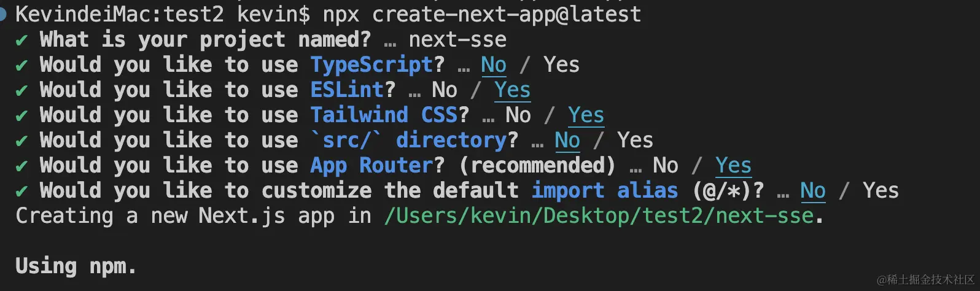Click 'Yes' option in import alias prompt
980x291 pixels.
(x=881, y=190)
